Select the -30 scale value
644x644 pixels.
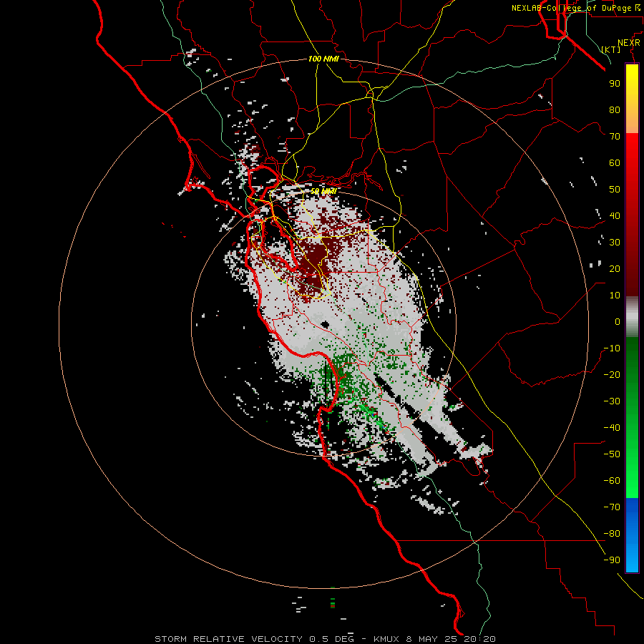point(612,401)
